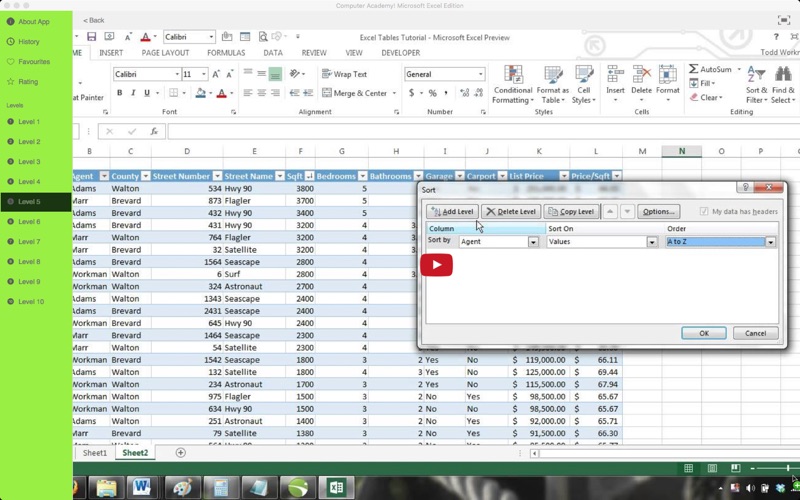Viewport: 800px width, 500px height.
Task: Open Word from the Windows taskbar
Action: pyautogui.click(x=142, y=487)
